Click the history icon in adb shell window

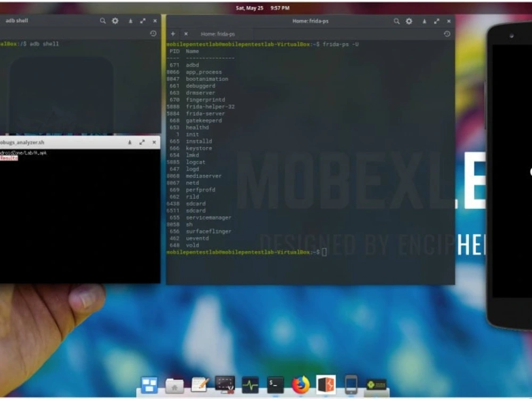(153, 34)
